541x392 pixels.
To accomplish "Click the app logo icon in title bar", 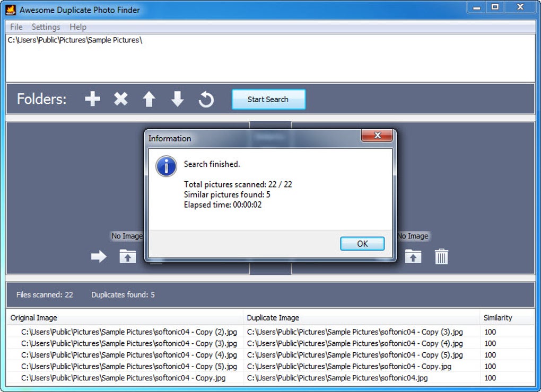I will coord(11,10).
